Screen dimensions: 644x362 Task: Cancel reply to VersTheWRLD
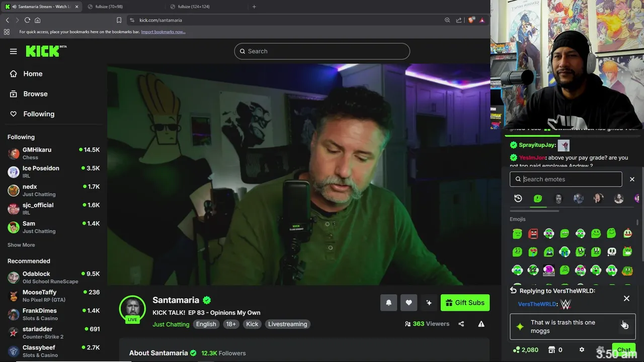tap(626, 298)
